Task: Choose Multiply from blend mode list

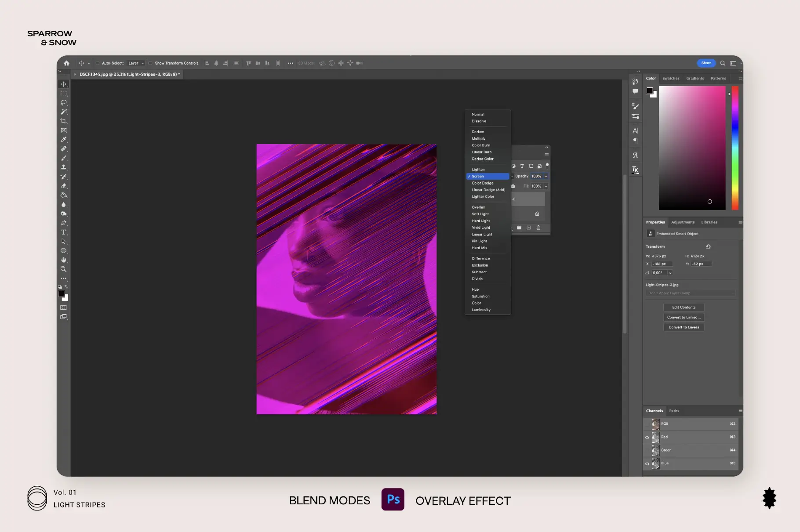Action: 479,138
